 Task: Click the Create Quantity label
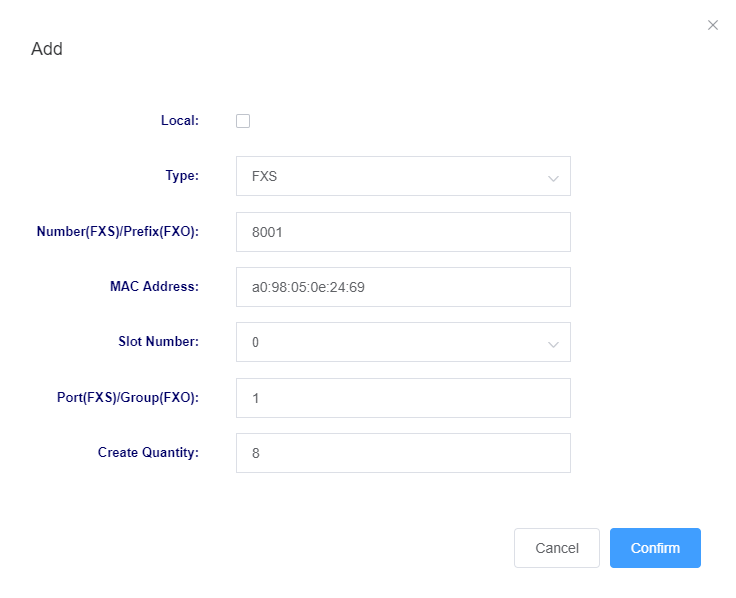tap(148, 452)
